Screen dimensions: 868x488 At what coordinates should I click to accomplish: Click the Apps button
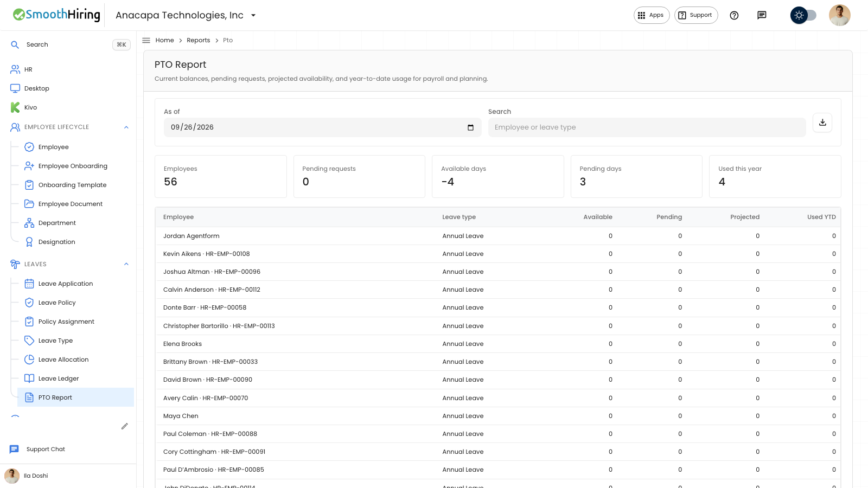click(652, 15)
